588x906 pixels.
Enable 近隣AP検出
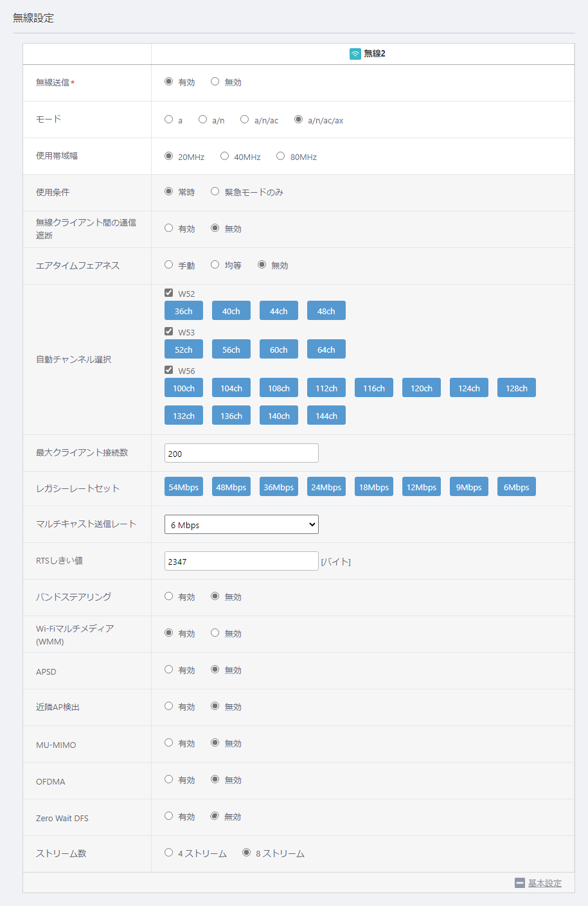coord(169,706)
